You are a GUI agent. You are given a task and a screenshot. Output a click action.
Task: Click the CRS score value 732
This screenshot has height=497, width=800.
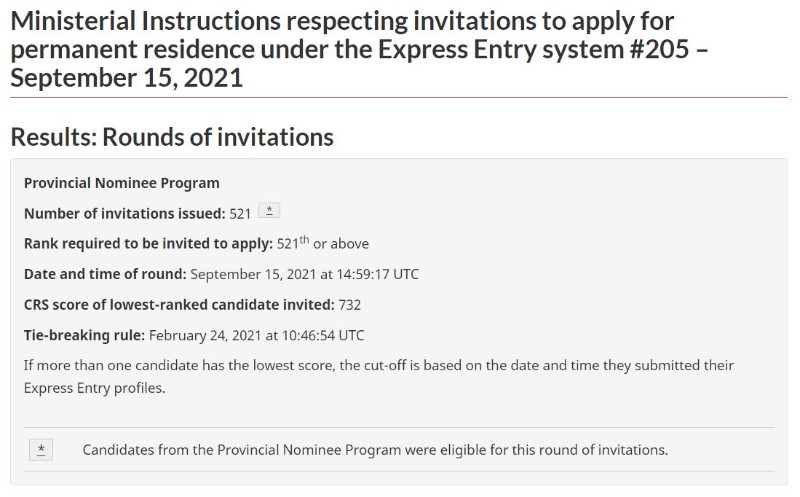[x=349, y=305]
